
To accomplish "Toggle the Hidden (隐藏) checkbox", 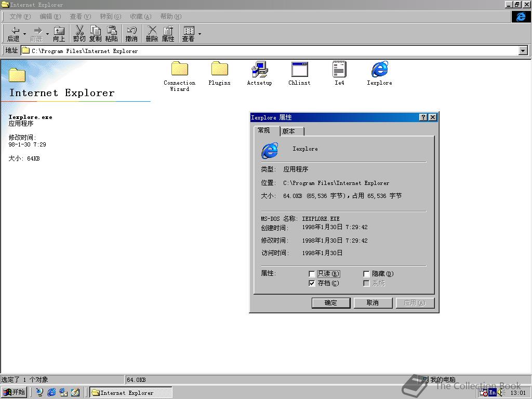I will [x=366, y=274].
